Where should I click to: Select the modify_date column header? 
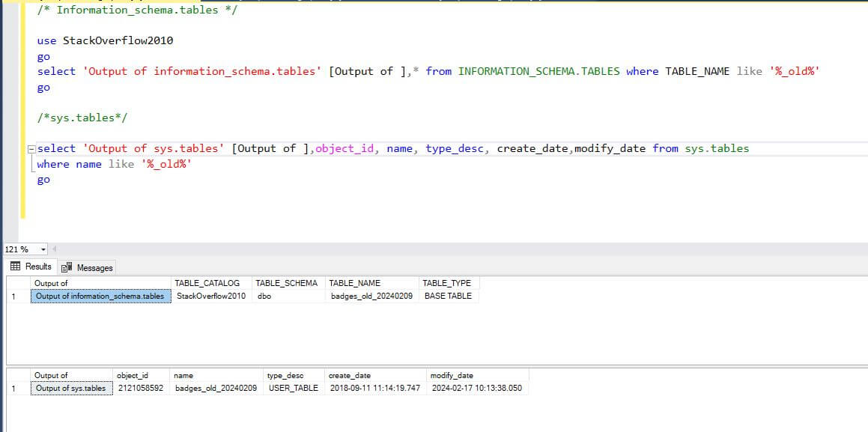[x=449, y=375]
